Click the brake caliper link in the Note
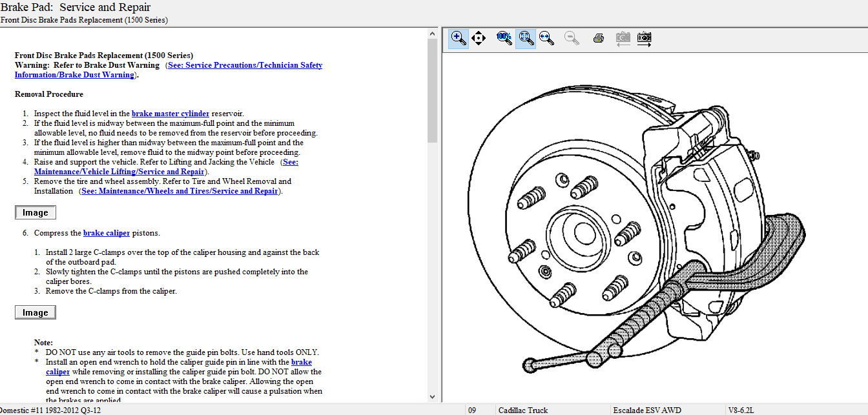The height and width of the screenshot is (415, 868). (58, 372)
